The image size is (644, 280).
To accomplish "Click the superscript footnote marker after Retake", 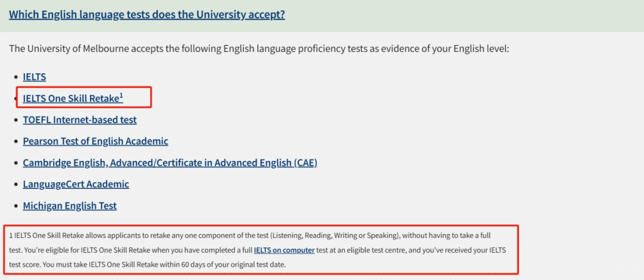I will click(122, 95).
